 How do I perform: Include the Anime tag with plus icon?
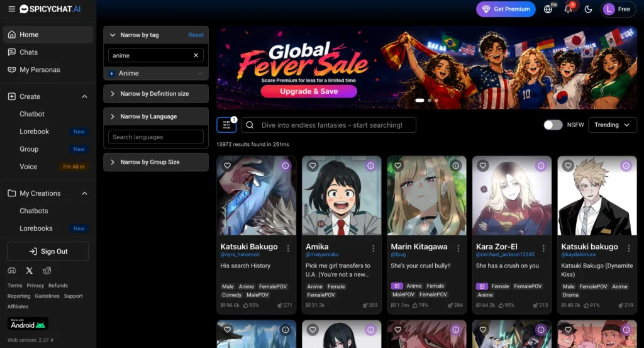tap(111, 74)
